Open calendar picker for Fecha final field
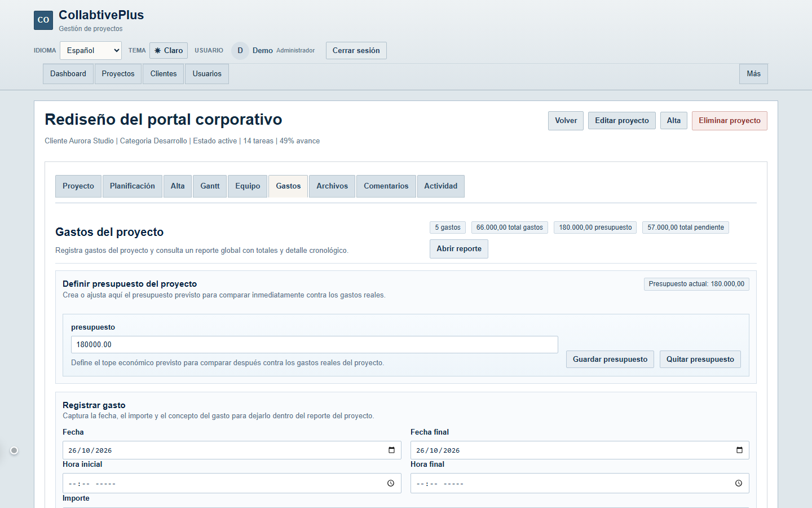Screen dimensions: 812x508 739,450
